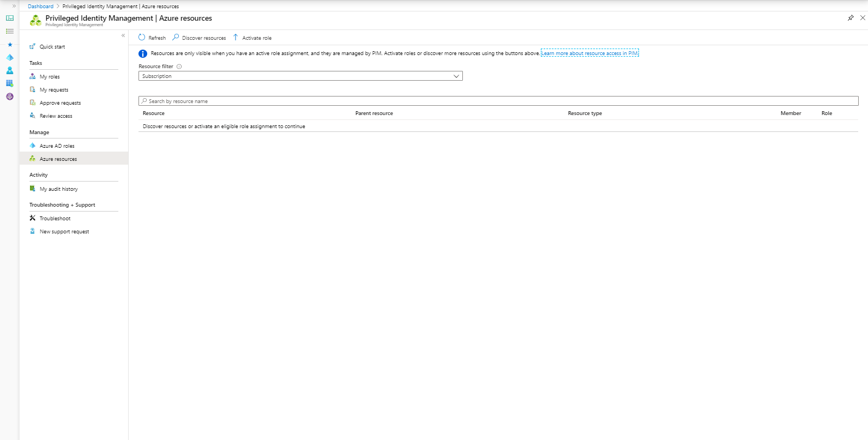Open the Dashboard icon in left rail

point(10,18)
